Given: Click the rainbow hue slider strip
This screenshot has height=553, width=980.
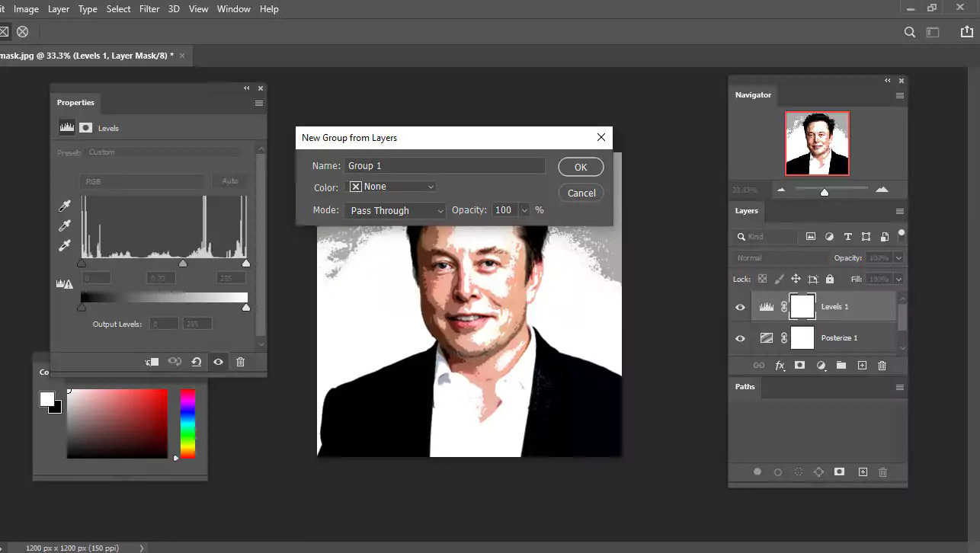Looking at the screenshot, I should click(187, 424).
